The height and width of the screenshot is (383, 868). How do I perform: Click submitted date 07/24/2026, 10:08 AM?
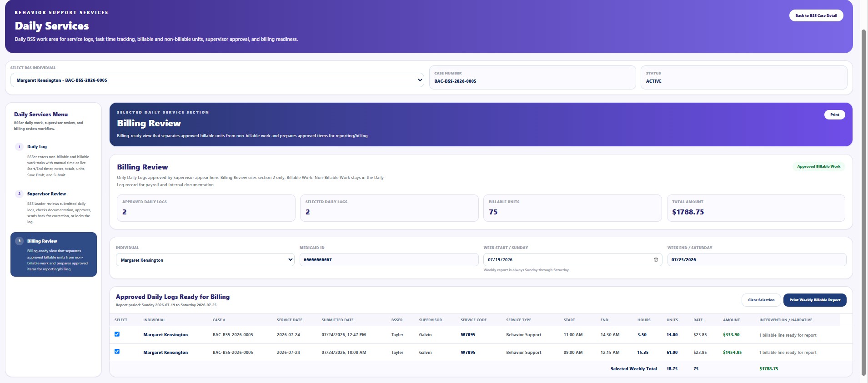[344, 353]
